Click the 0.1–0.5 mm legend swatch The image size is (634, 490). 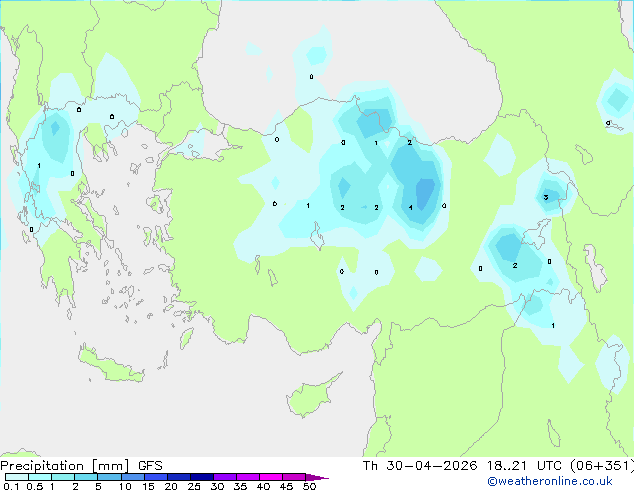17,477
